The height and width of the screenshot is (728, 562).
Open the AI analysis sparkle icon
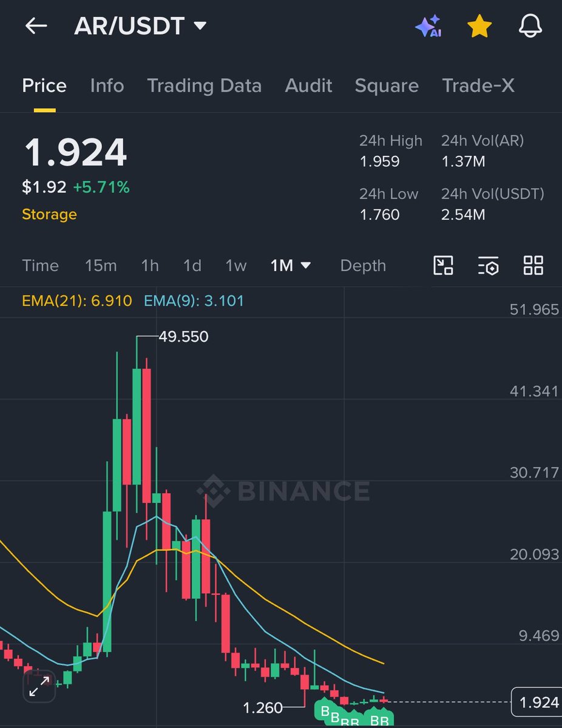pyautogui.click(x=428, y=27)
